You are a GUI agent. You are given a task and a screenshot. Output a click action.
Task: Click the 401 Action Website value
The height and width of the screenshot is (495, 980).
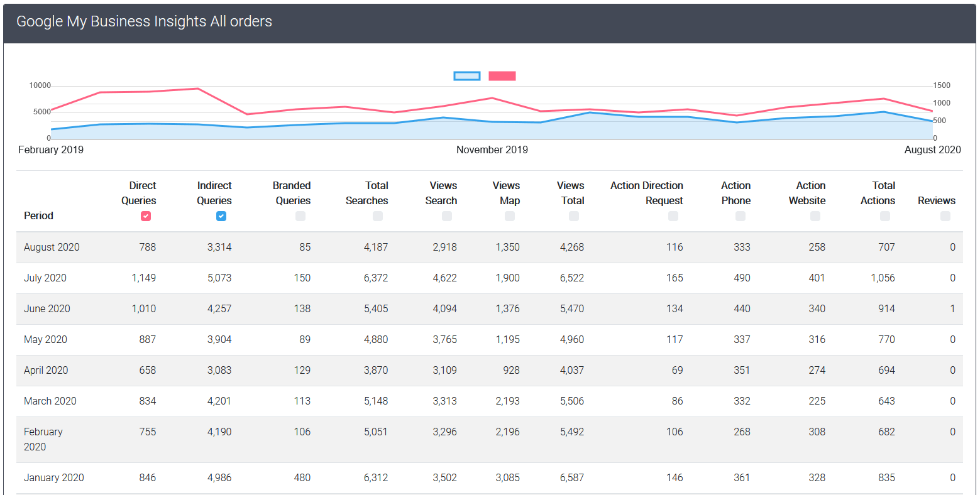[x=817, y=278]
